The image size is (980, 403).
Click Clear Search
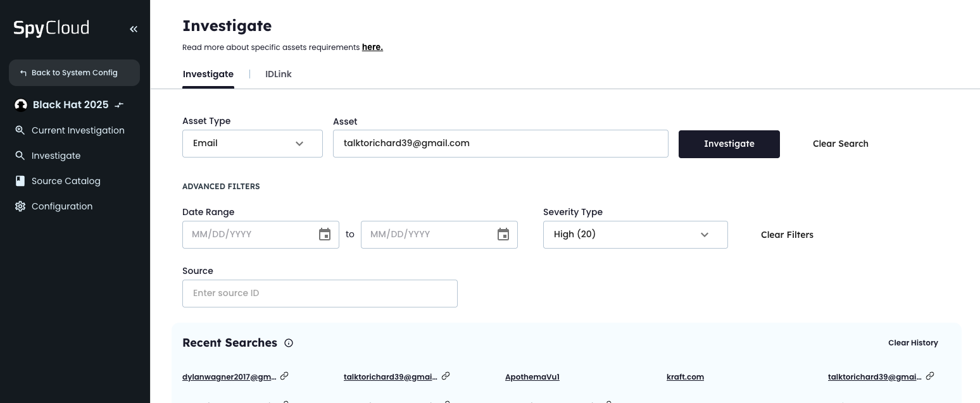tap(840, 144)
